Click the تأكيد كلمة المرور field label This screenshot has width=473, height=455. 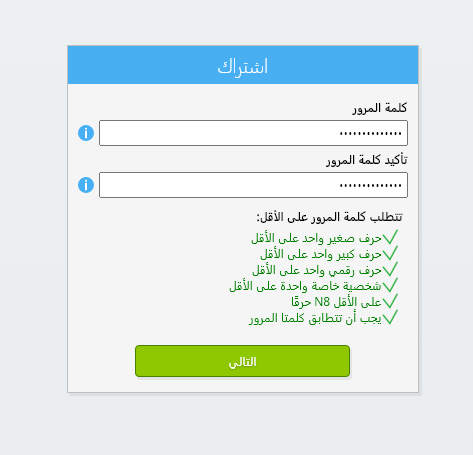click(x=367, y=160)
